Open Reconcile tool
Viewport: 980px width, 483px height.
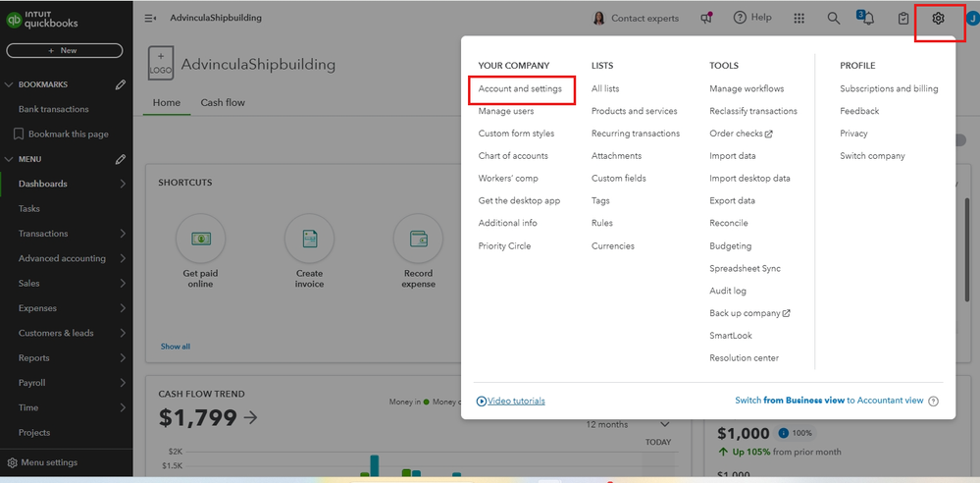pyautogui.click(x=729, y=224)
